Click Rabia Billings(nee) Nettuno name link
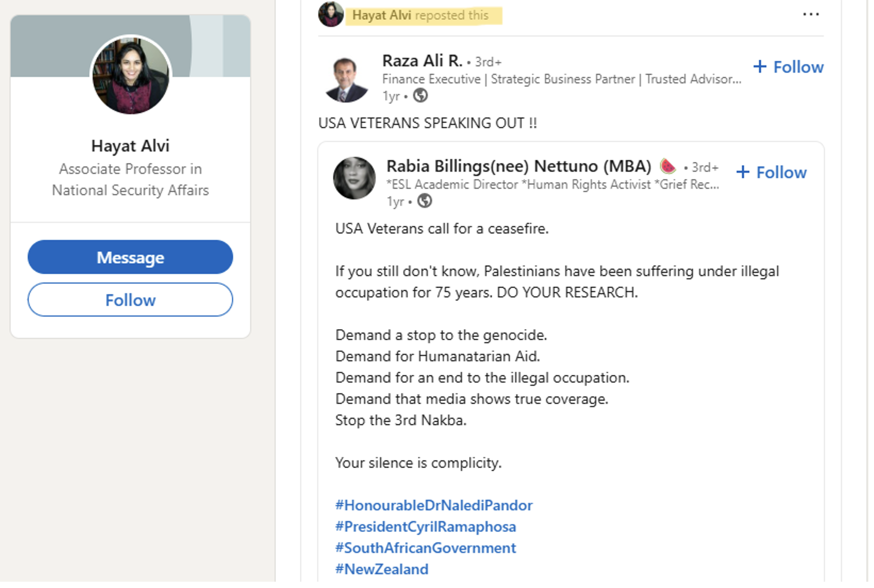This screenshot has width=874, height=588. pyautogui.click(x=518, y=166)
